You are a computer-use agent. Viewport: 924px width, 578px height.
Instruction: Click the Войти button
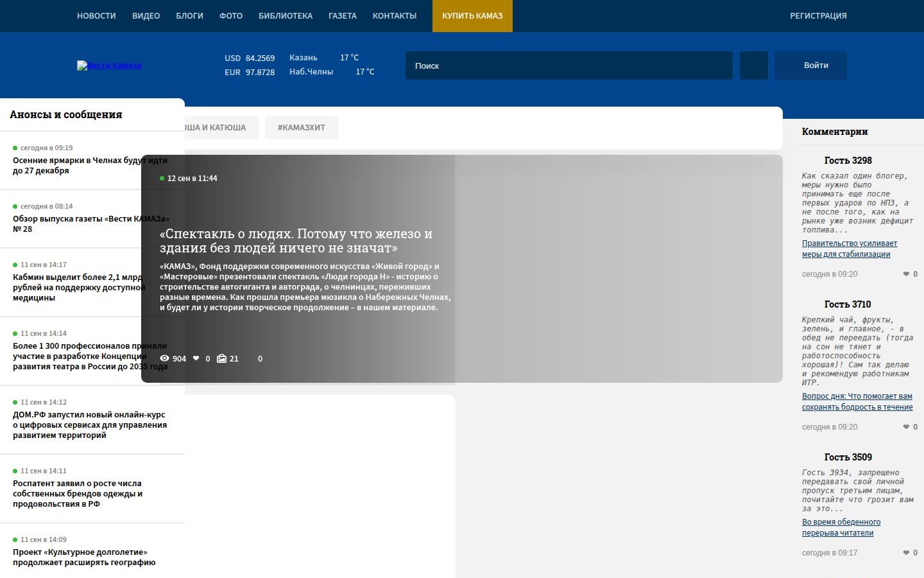pyautogui.click(x=810, y=66)
